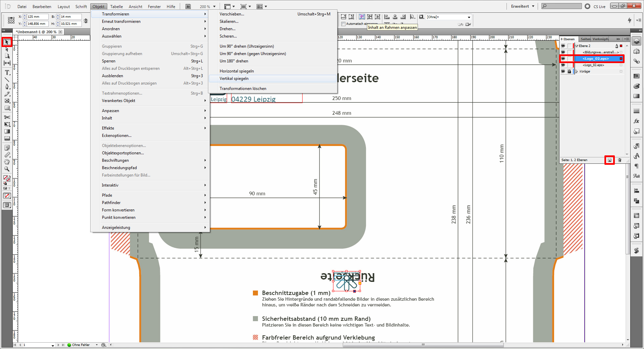Click the Pen tool icon
The width and height of the screenshot is (644, 349).
[x=7, y=87]
